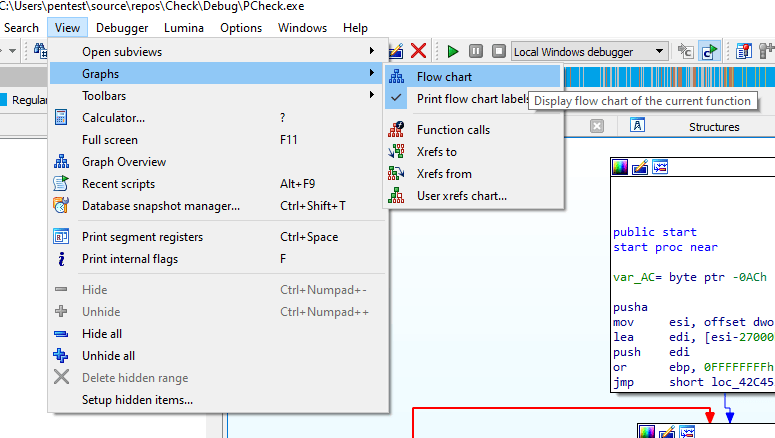Choose Hide all in View menu
The image size is (775, 438).
coord(102,334)
